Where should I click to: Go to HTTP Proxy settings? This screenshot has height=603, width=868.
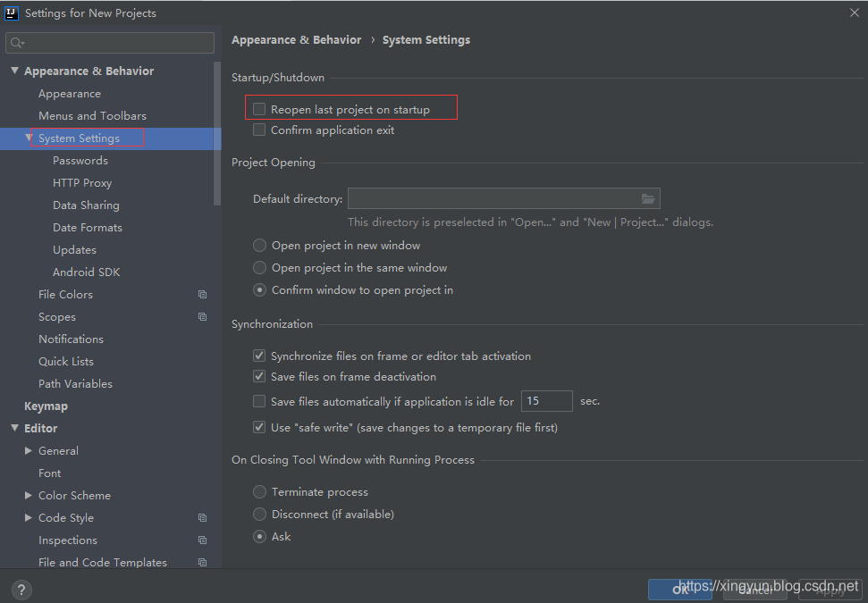82,183
